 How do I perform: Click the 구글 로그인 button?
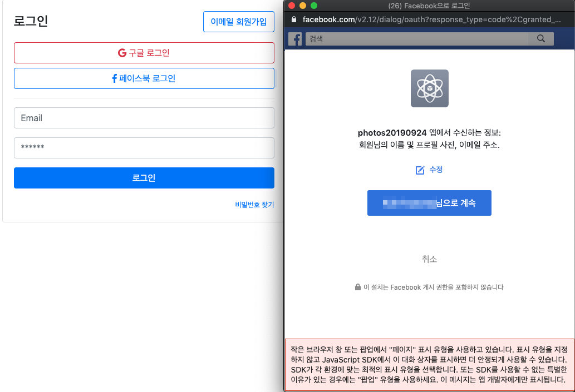point(144,53)
